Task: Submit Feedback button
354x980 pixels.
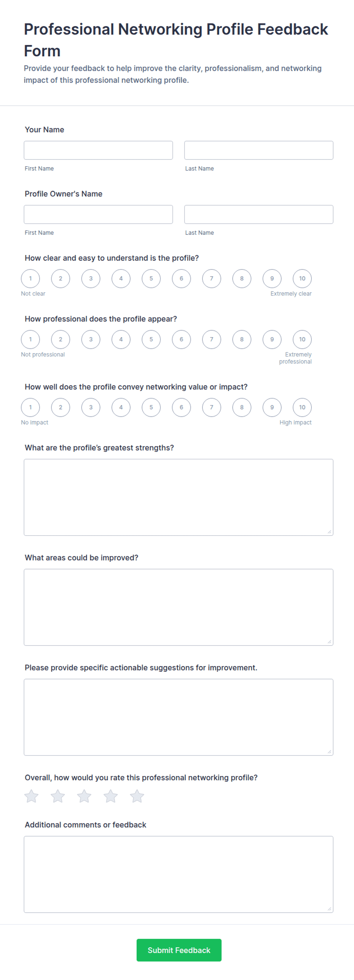Action: [179, 950]
